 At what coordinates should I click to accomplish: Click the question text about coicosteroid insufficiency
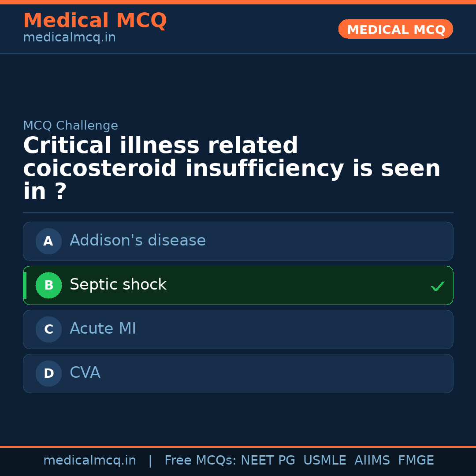(231, 169)
